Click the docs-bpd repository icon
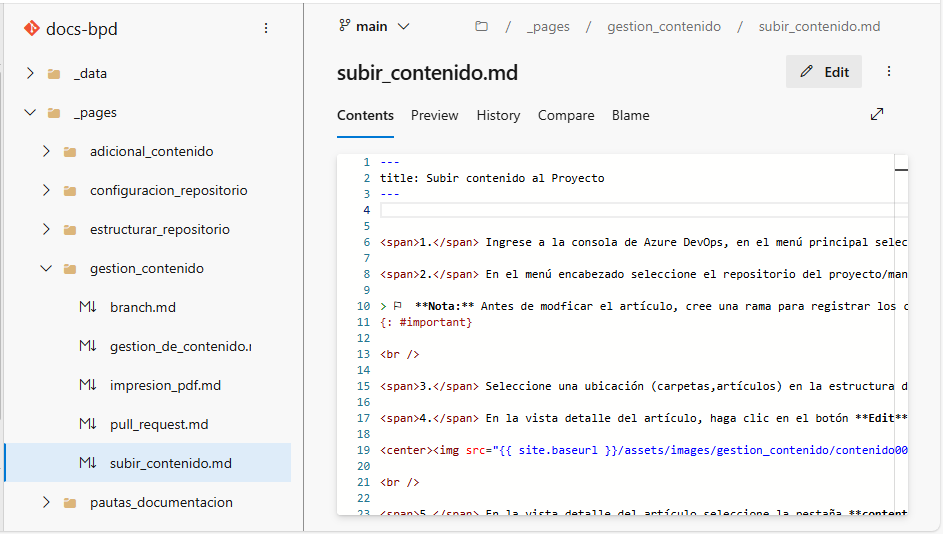The image size is (943, 534). (31, 29)
